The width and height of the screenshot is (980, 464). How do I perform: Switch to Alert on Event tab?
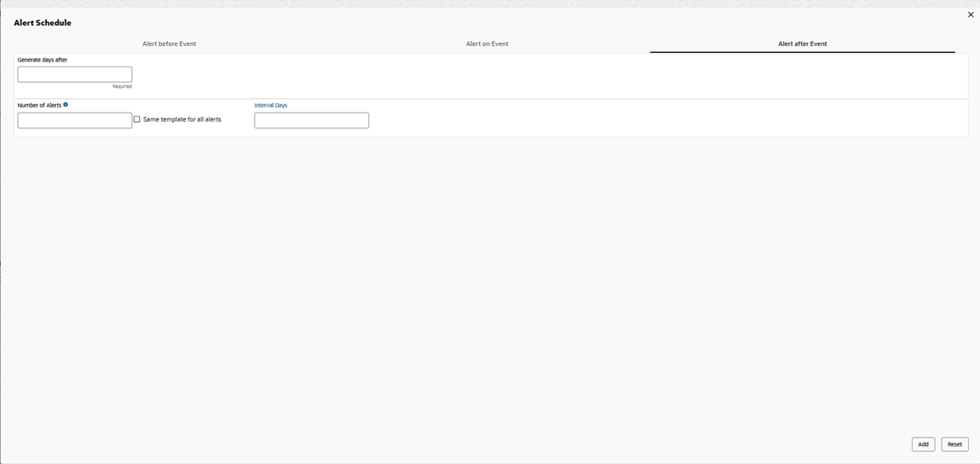(487, 43)
